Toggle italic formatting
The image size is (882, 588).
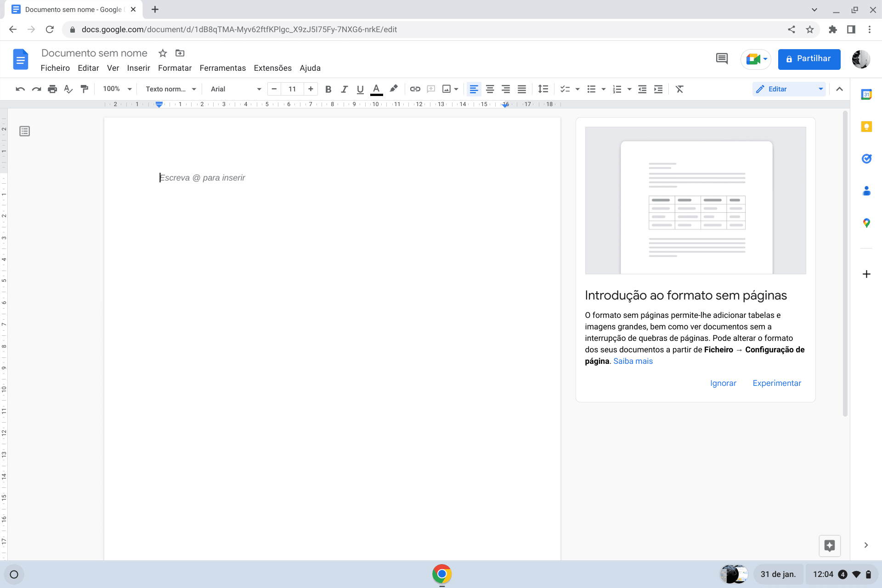tap(344, 89)
